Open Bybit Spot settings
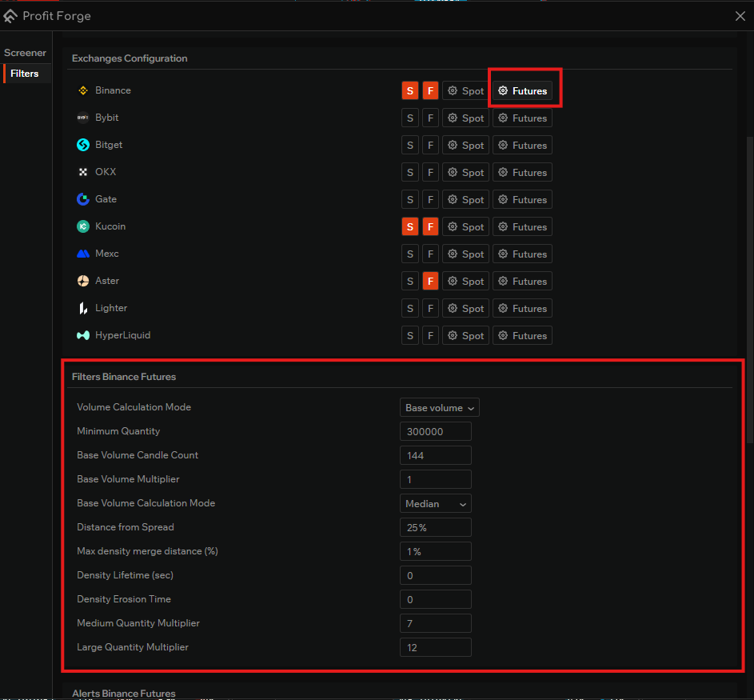Image resolution: width=754 pixels, height=700 pixels. tap(465, 118)
